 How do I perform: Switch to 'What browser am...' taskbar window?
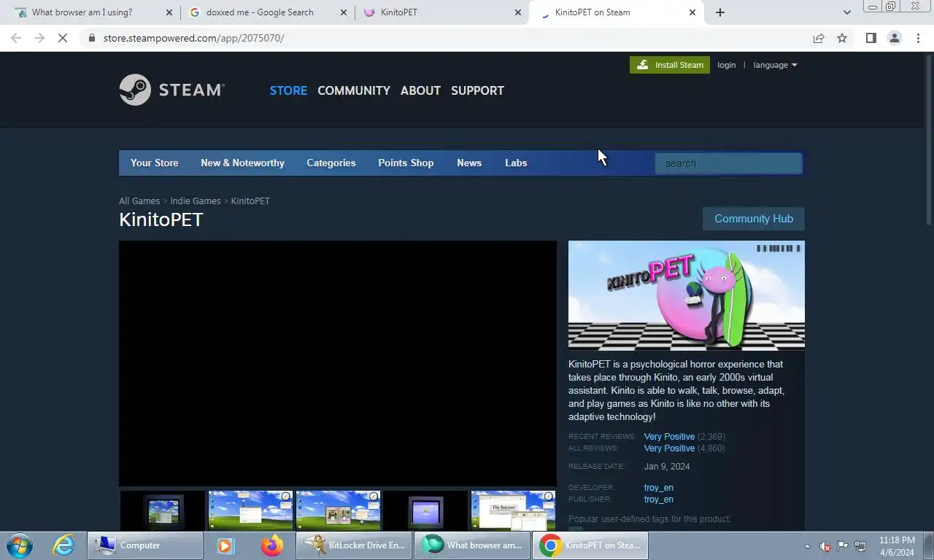pos(472,545)
